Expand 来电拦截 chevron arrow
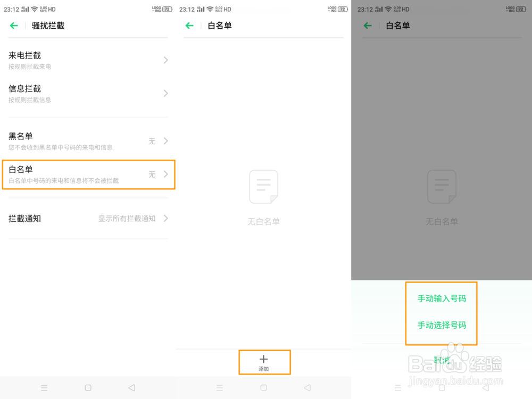 165,60
